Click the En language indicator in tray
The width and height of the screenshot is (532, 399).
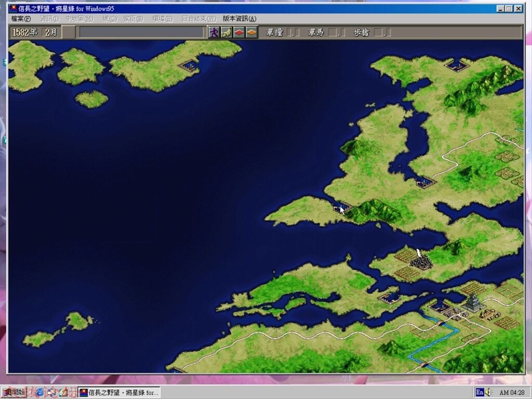tap(479, 392)
